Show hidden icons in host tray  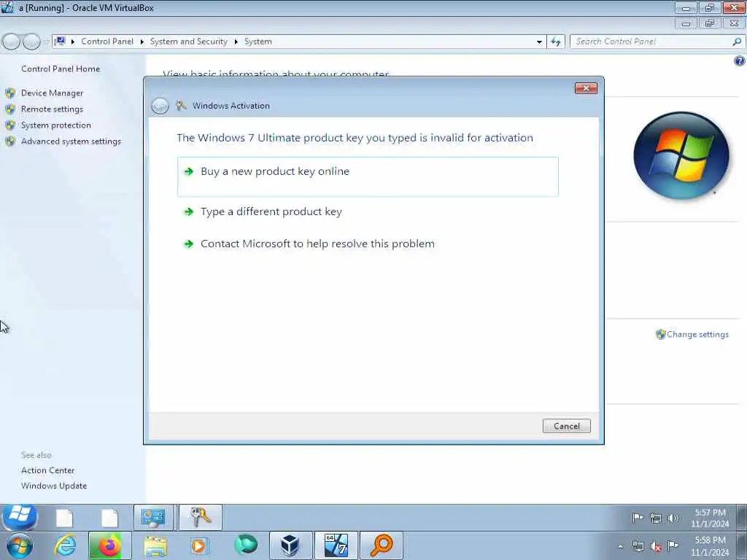tap(620, 547)
